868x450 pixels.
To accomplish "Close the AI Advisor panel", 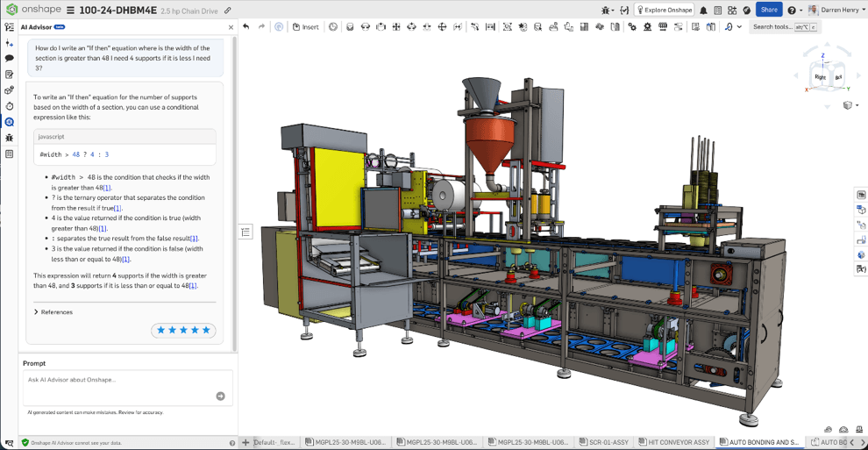I will point(231,27).
